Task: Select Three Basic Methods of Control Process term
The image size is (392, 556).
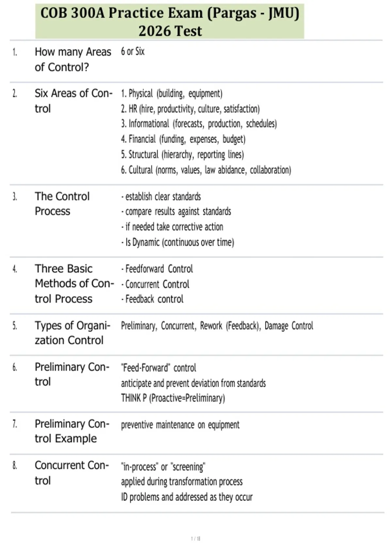Action: [x=74, y=283]
